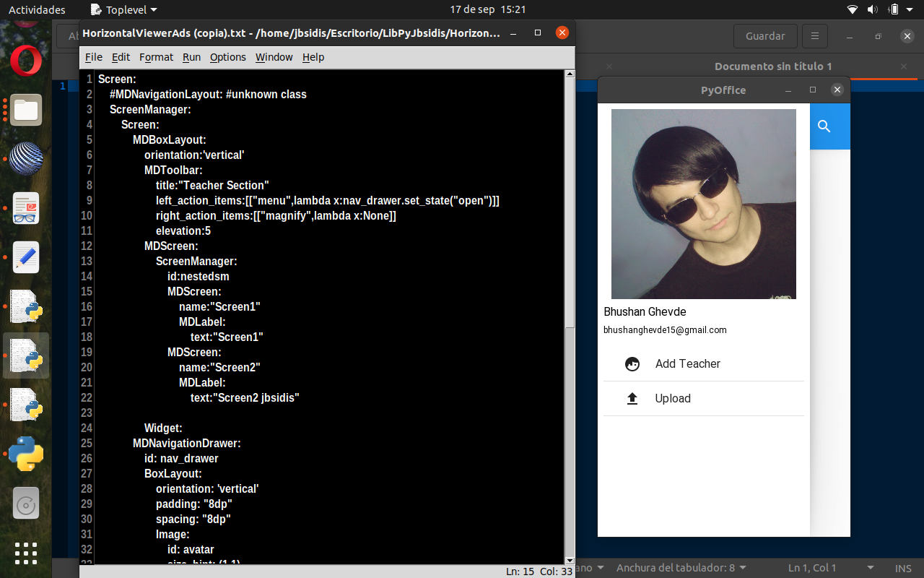This screenshot has width=924, height=578.
Task: Open the gedit hamburger menu
Action: (x=814, y=36)
